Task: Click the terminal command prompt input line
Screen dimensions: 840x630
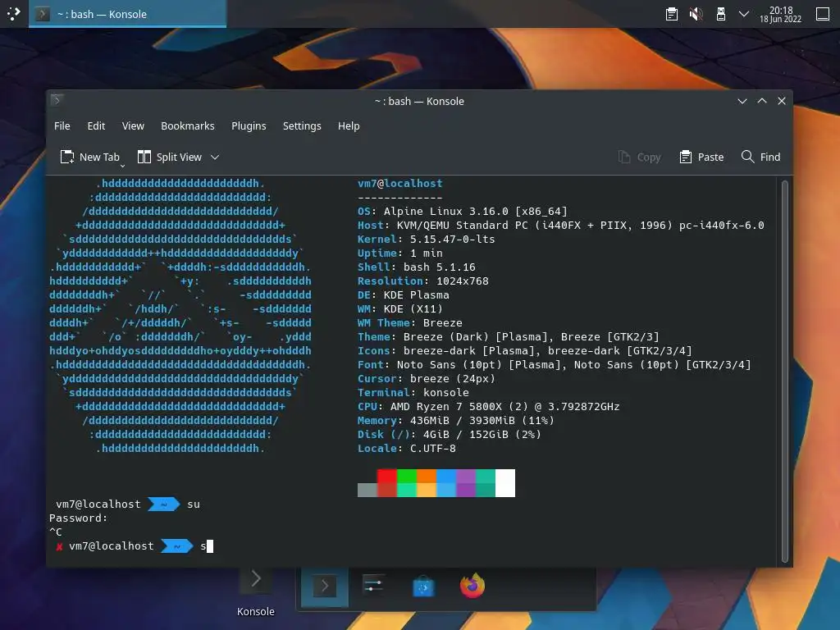Action: click(x=412, y=546)
